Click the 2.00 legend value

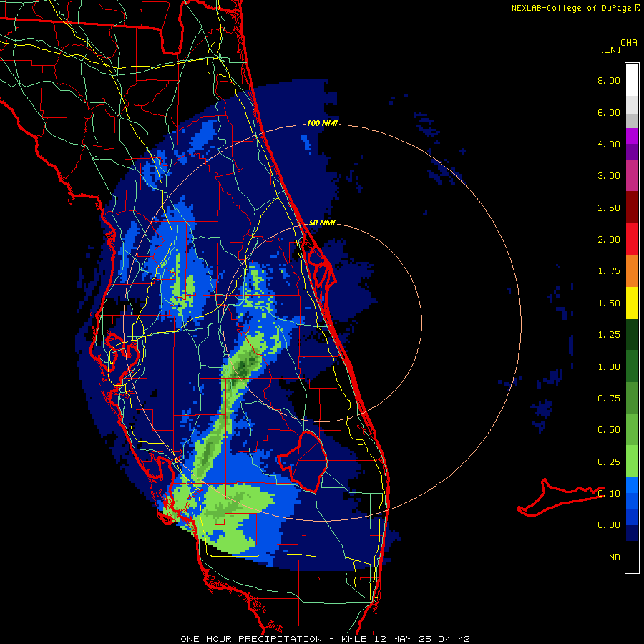click(x=609, y=240)
